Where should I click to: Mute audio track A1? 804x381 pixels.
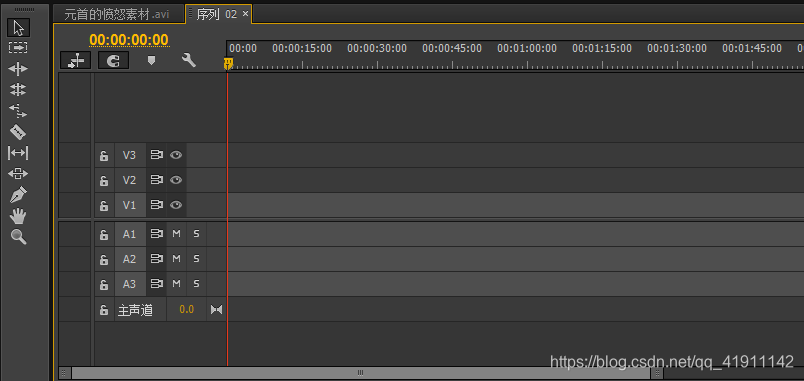176,233
